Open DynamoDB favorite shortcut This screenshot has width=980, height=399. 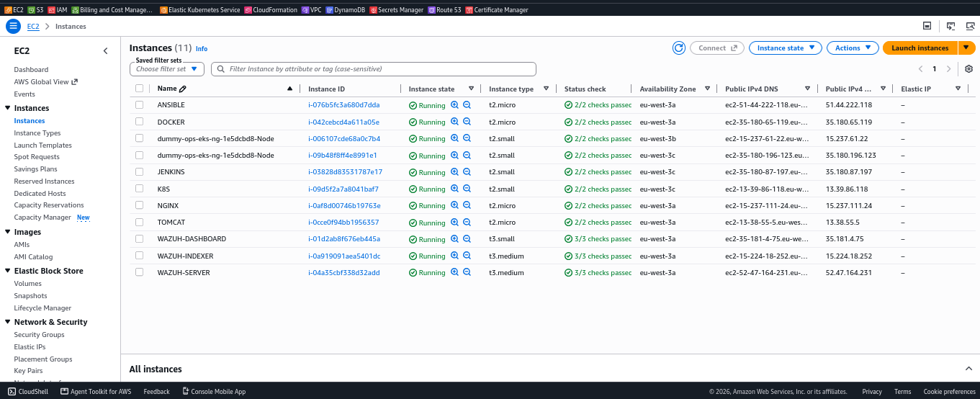[345, 9]
